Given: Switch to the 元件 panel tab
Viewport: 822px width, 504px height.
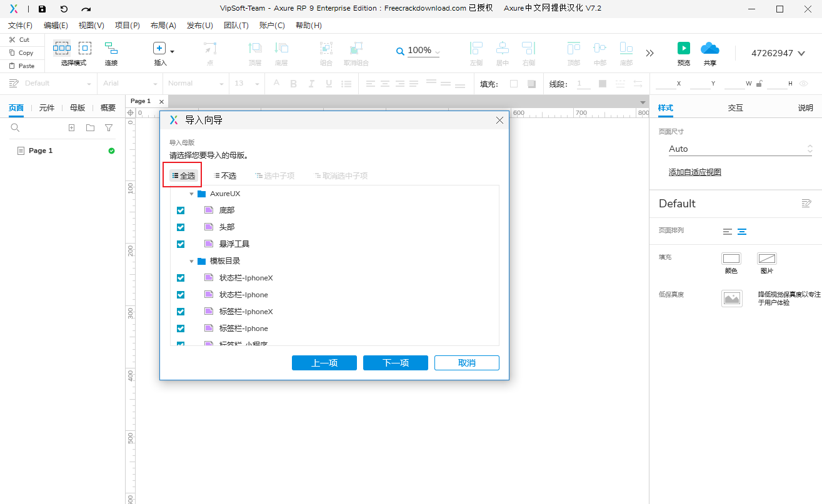Looking at the screenshot, I should coord(47,107).
